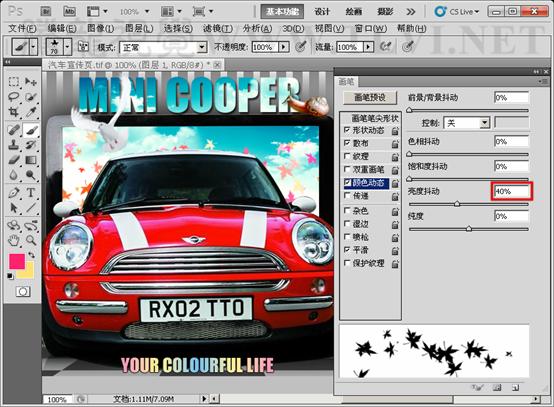Enable Texture checkbox

347,156
